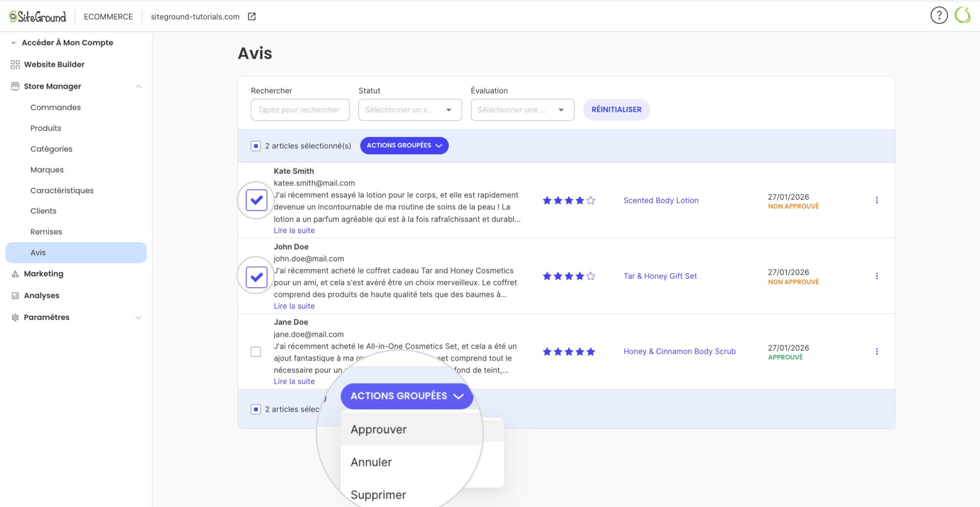Viewport: 980px width, 507px height.
Task: Click the APPROUVÉ status on Jane Doe row
Action: (x=785, y=357)
